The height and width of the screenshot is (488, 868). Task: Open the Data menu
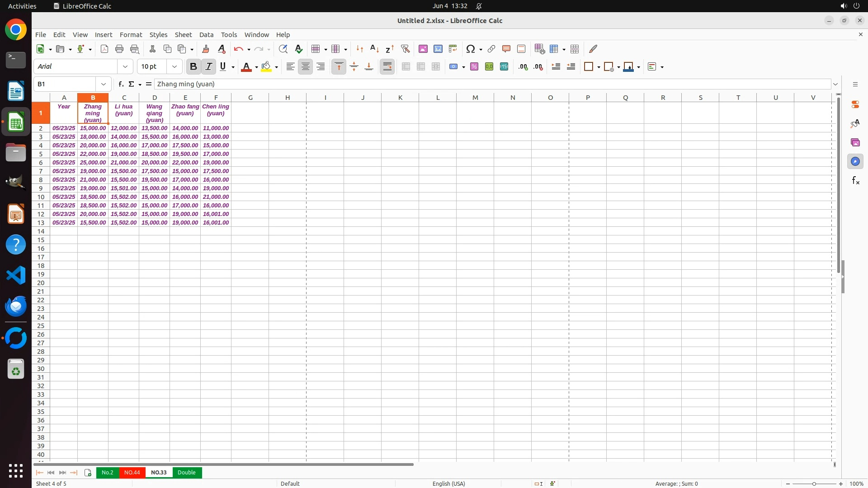[x=206, y=35]
